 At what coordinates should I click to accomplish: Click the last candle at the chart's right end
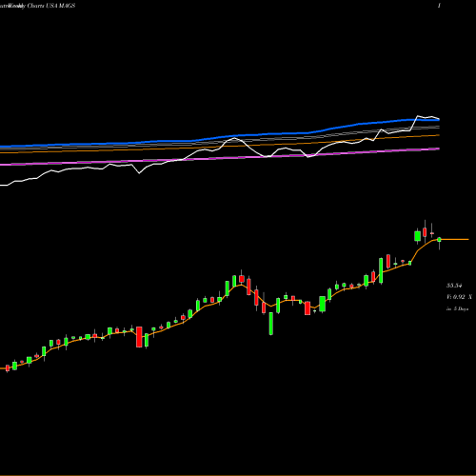[439, 240]
